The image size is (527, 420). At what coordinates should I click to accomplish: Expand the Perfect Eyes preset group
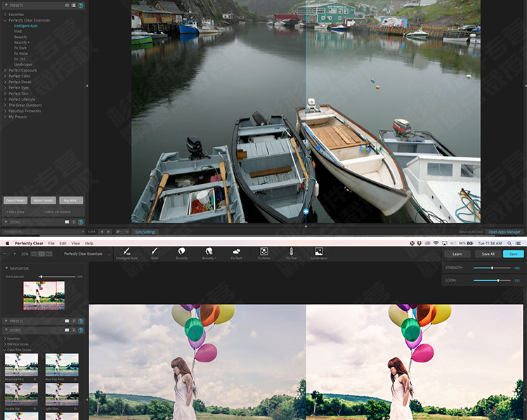point(5,88)
